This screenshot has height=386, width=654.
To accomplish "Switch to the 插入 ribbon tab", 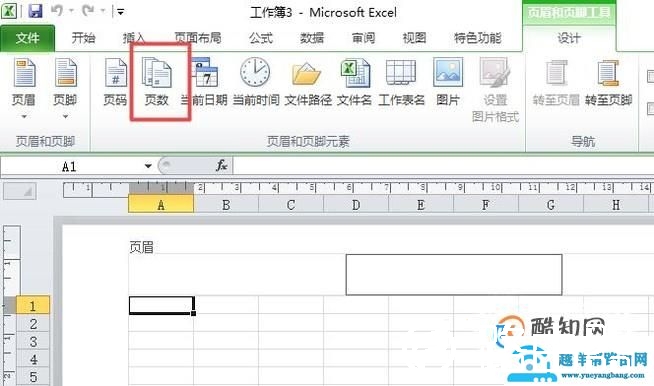I will (x=134, y=38).
